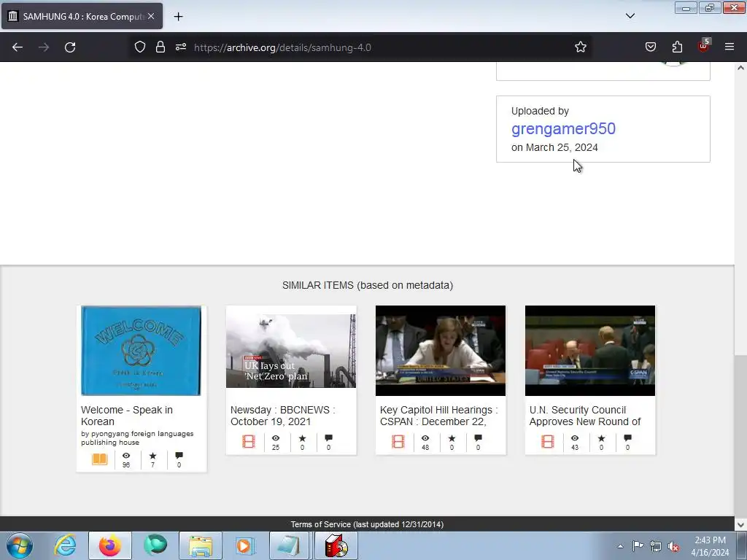Click views eye icon on U.N. Security Council card
This screenshot has height=560, width=747.
tap(575, 438)
